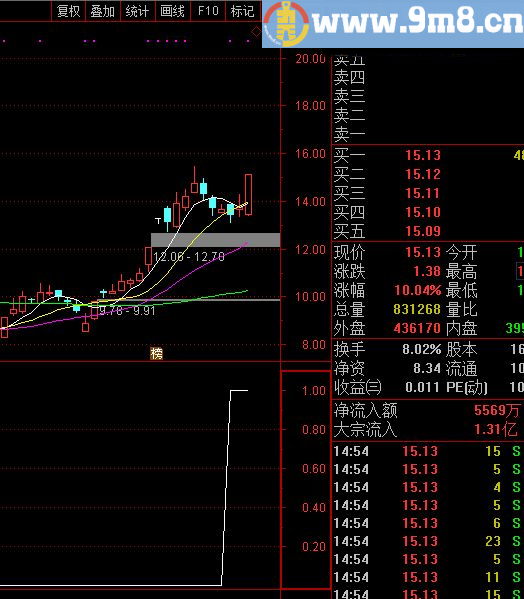
Task: Select the 14:54 tick with volume 11
Action: tap(428, 577)
